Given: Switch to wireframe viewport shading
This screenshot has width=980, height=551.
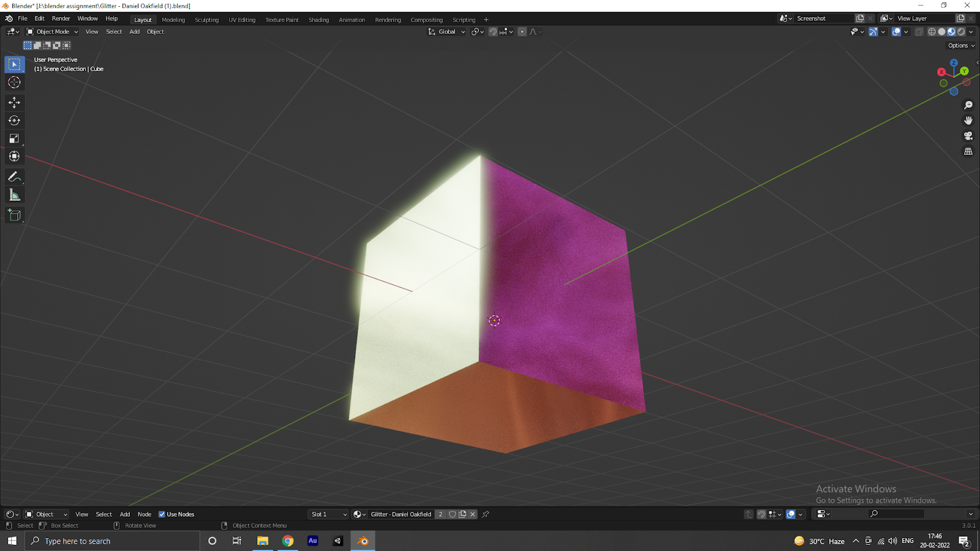Looking at the screenshot, I should pos(932,32).
